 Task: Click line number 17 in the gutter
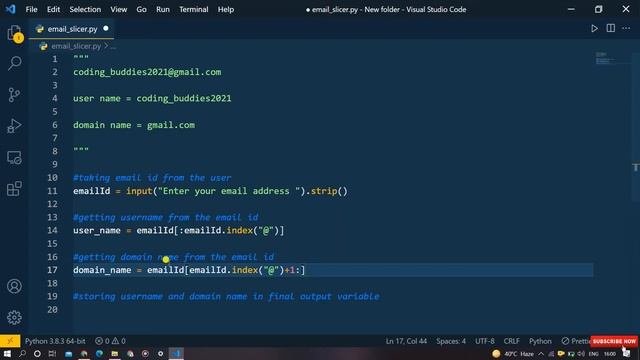(52, 270)
